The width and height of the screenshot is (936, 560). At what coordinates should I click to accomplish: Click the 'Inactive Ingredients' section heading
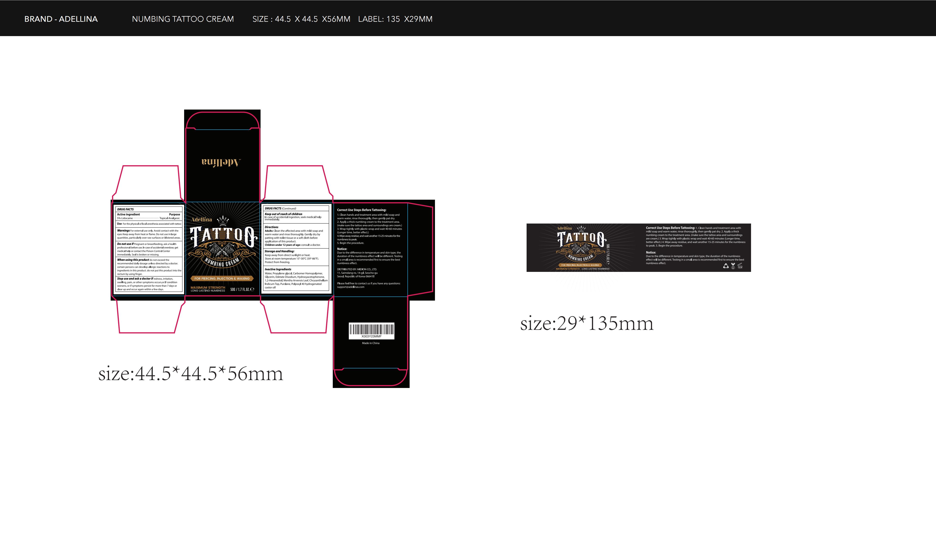[x=278, y=269]
